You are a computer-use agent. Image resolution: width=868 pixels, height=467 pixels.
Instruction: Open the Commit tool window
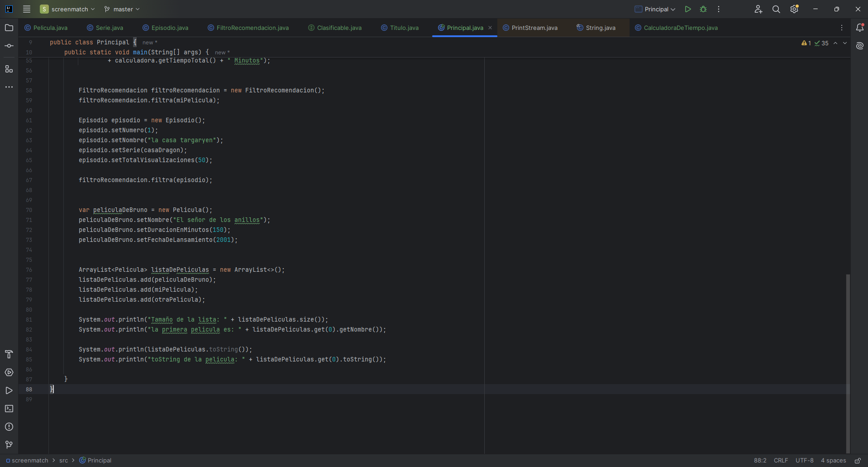(9, 46)
